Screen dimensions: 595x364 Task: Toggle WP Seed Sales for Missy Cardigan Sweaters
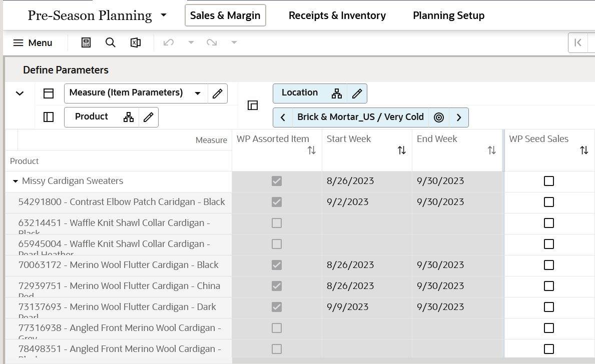point(548,181)
